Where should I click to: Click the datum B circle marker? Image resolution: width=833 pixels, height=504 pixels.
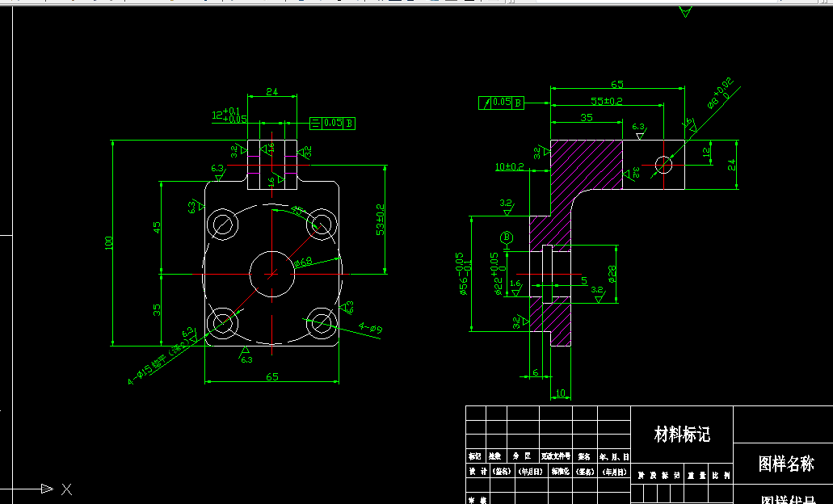click(507, 237)
